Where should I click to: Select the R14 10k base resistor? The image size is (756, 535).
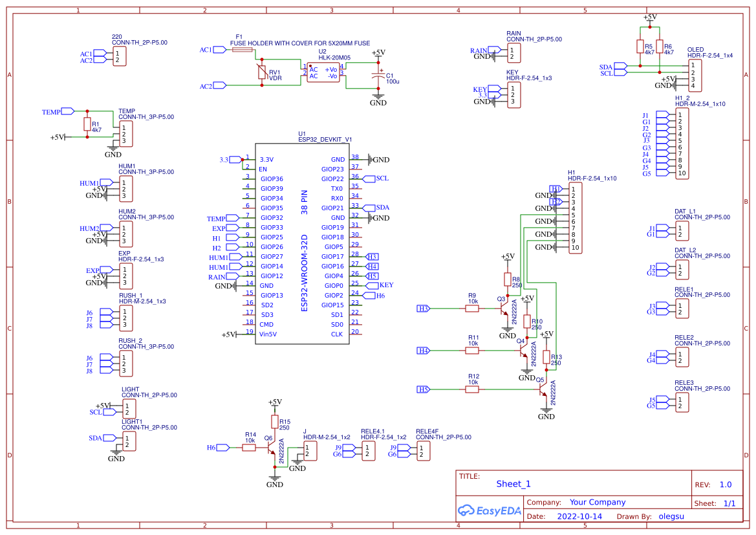click(x=249, y=448)
